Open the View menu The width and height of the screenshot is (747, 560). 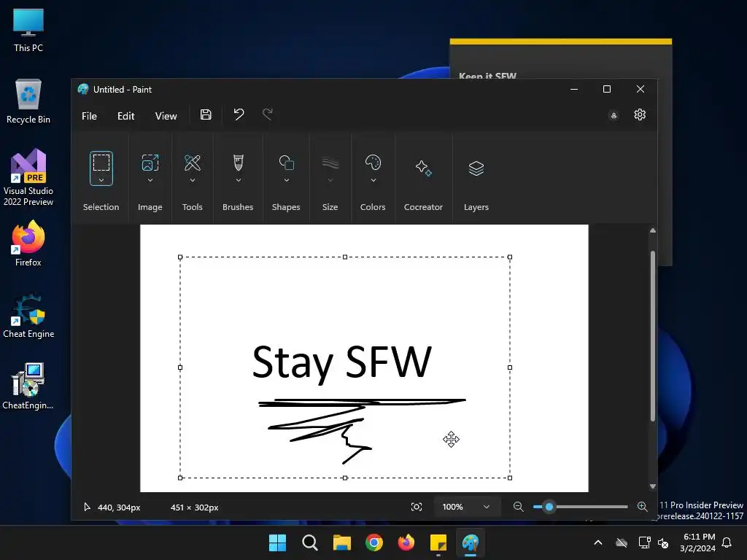click(166, 116)
